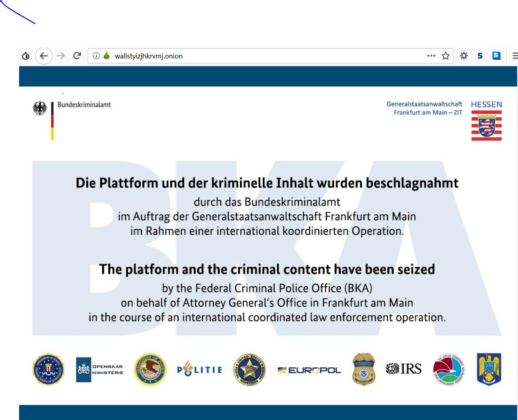Screen dimensions: 518x420
Task: Click the US Postal Inspection Service seal
Action: click(250, 370)
